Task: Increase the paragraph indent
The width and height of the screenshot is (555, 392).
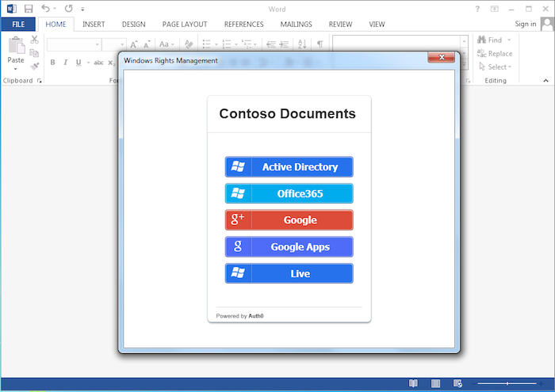Action: click(284, 44)
